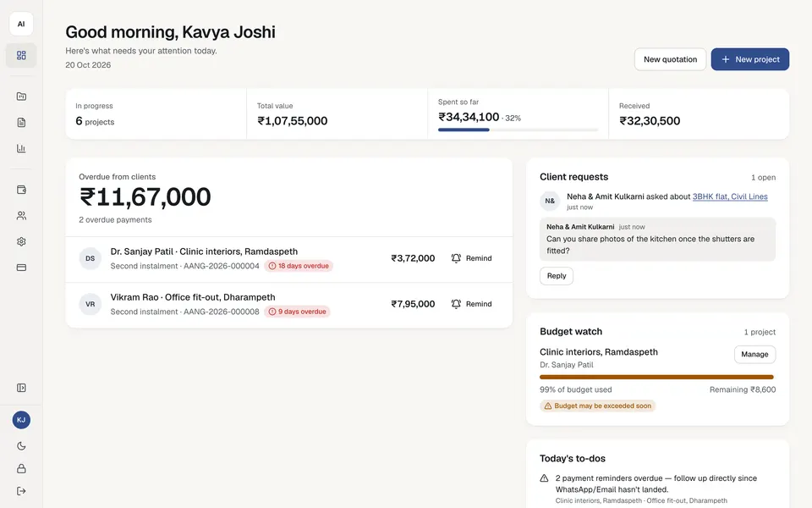Click the lock icon in sidebar
This screenshot has width=812, height=508.
click(21, 468)
